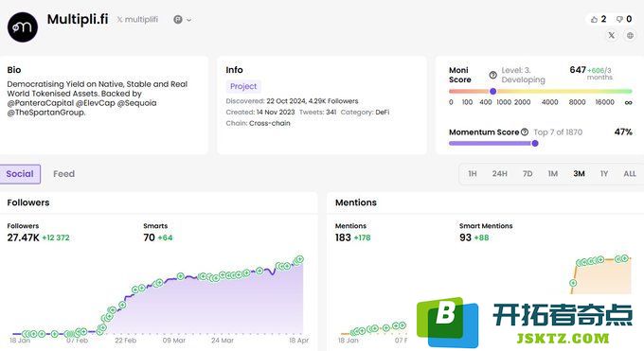Open the website globe icon
This screenshot has height=351, width=644.
pos(630,35)
